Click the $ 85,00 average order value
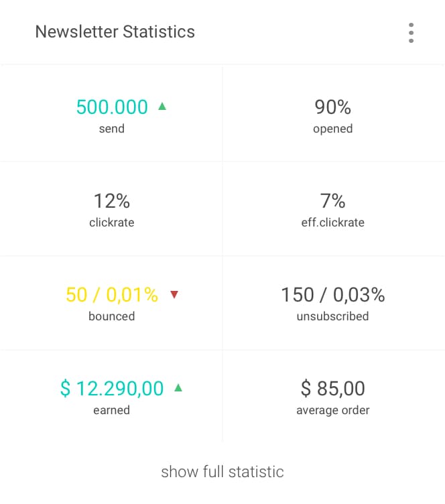The width and height of the screenshot is (445, 504). coord(333,388)
